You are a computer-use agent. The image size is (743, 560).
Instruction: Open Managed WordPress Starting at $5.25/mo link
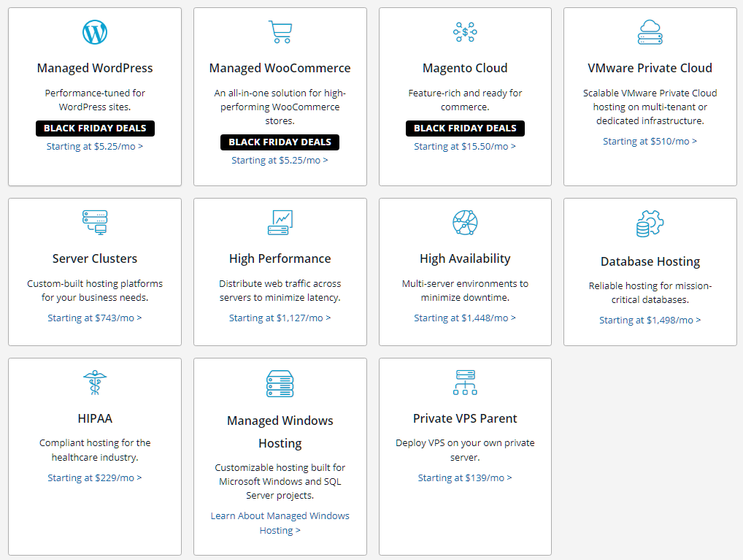click(x=95, y=147)
